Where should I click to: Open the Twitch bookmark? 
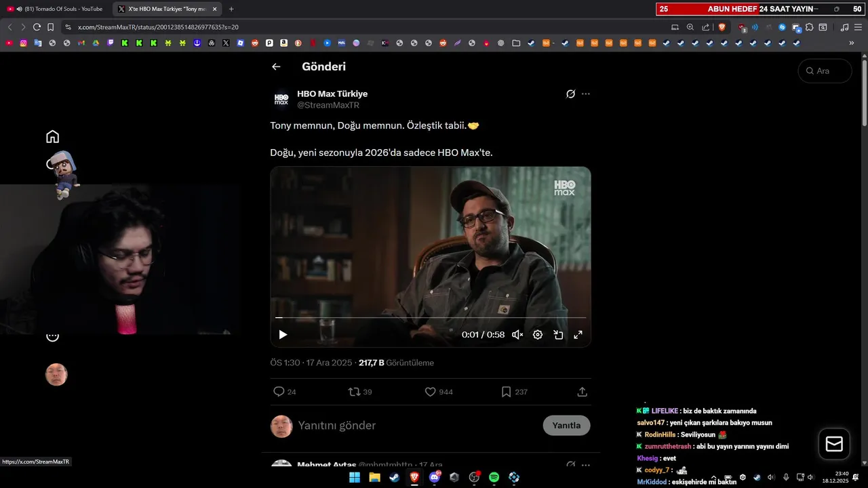pos(111,43)
